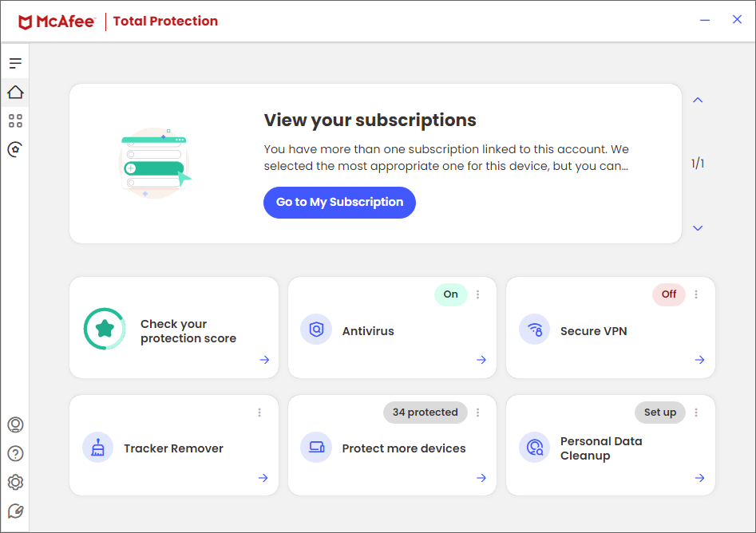This screenshot has width=756, height=533.
Task: Open the Settings gear icon
Action: click(x=15, y=482)
